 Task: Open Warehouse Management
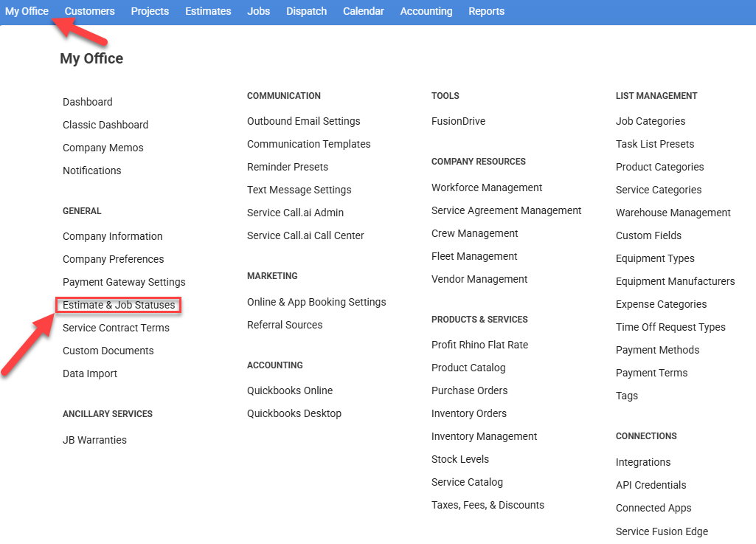(673, 213)
